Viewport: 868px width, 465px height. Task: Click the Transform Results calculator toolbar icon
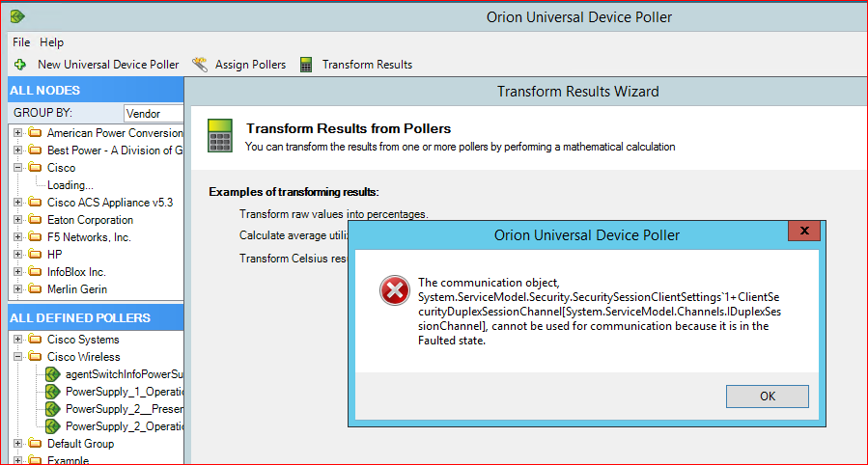(x=306, y=65)
